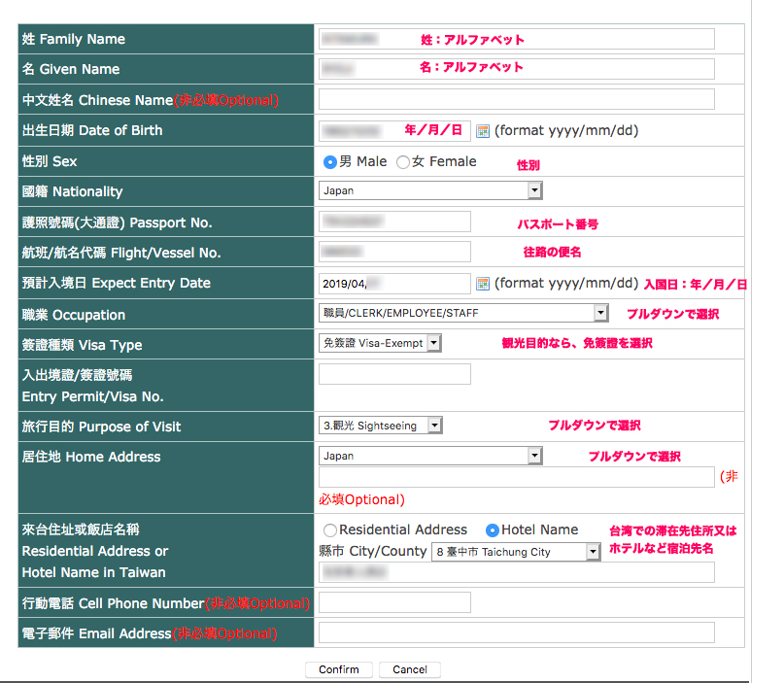This screenshot has width=784, height=683.
Task: Select the Male radio button
Action: tap(329, 162)
